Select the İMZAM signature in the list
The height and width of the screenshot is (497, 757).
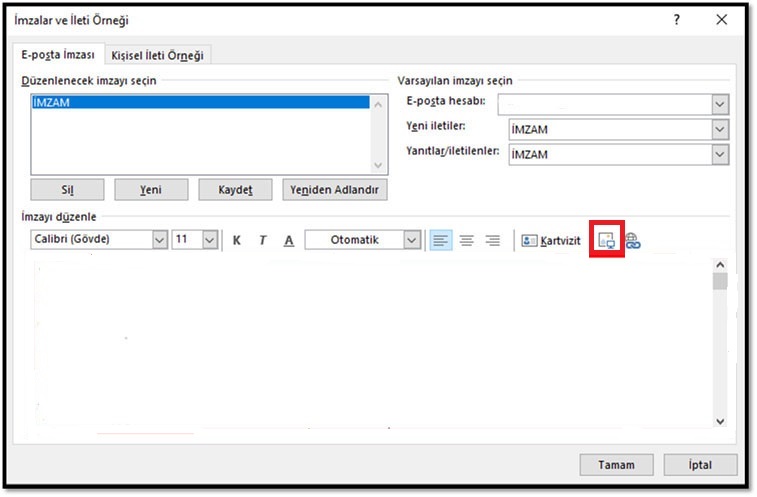[x=200, y=102]
